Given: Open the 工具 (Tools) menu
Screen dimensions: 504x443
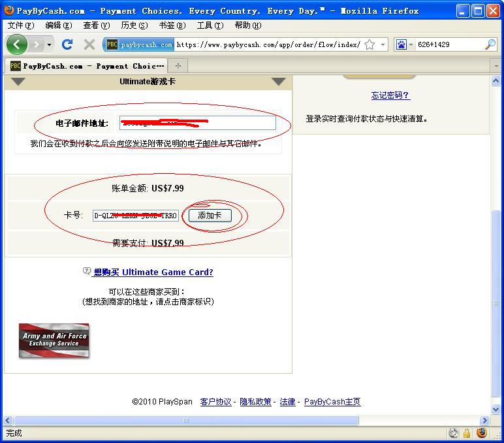Looking at the screenshot, I should [x=210, y=25].
